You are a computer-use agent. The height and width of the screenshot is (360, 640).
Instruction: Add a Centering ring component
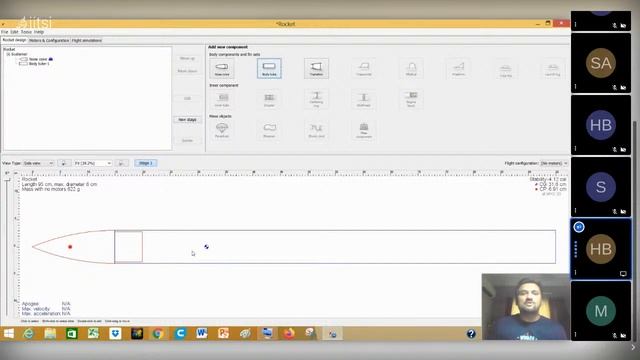click(x=316, y=99)
